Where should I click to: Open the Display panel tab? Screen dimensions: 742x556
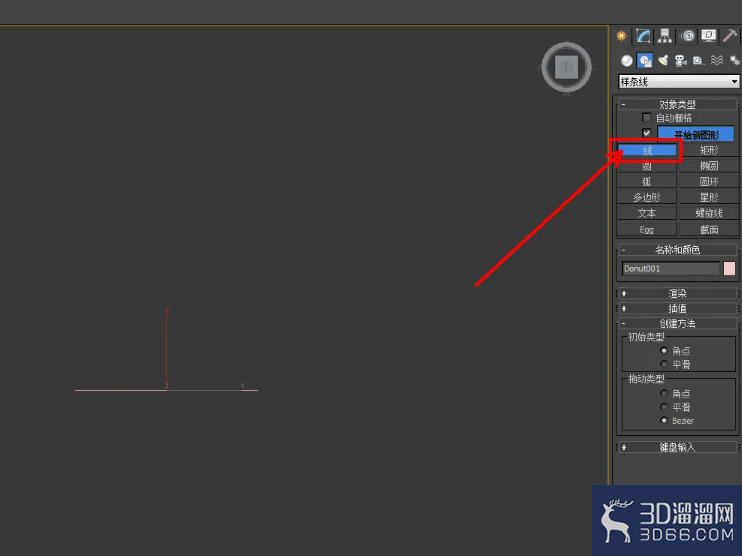[x=708, y=36]
